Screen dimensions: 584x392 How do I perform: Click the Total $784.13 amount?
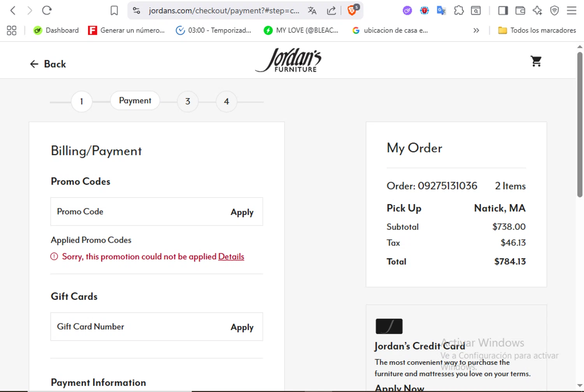[x=510, y=261]
